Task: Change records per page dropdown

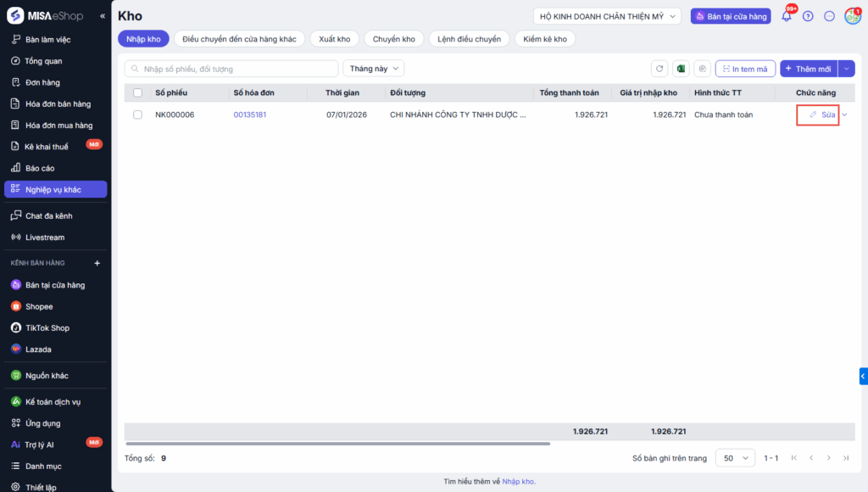Action: pos(735,458)
